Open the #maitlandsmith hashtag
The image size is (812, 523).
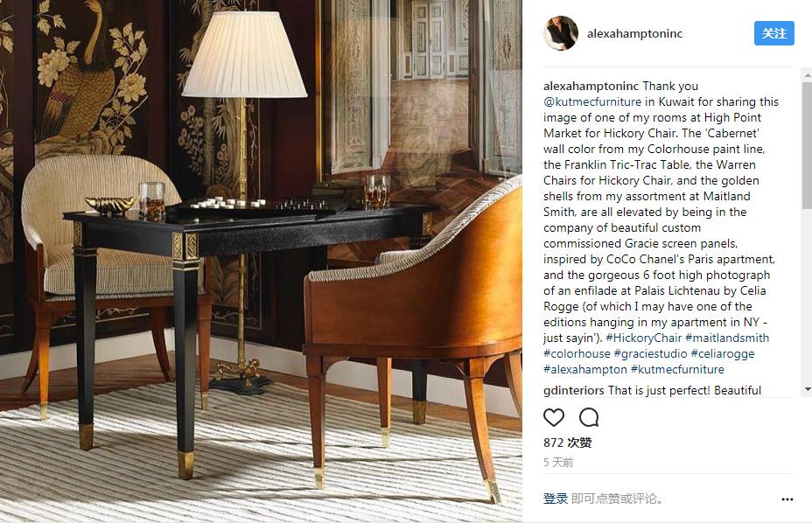point(727,338)
